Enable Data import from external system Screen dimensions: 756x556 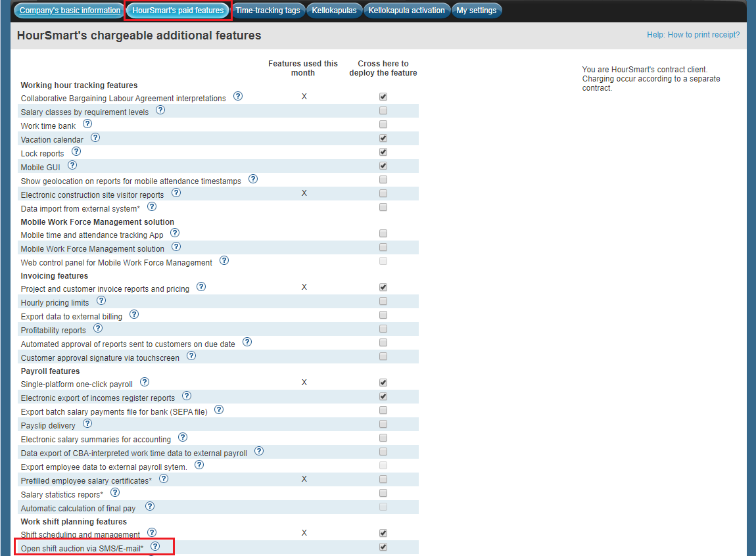(x=383, y=207)
